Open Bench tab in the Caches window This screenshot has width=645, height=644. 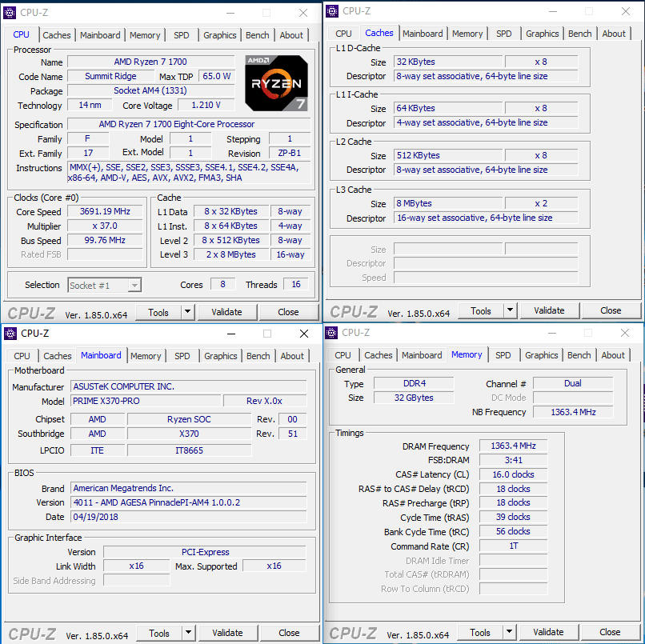tap(580, 34)
